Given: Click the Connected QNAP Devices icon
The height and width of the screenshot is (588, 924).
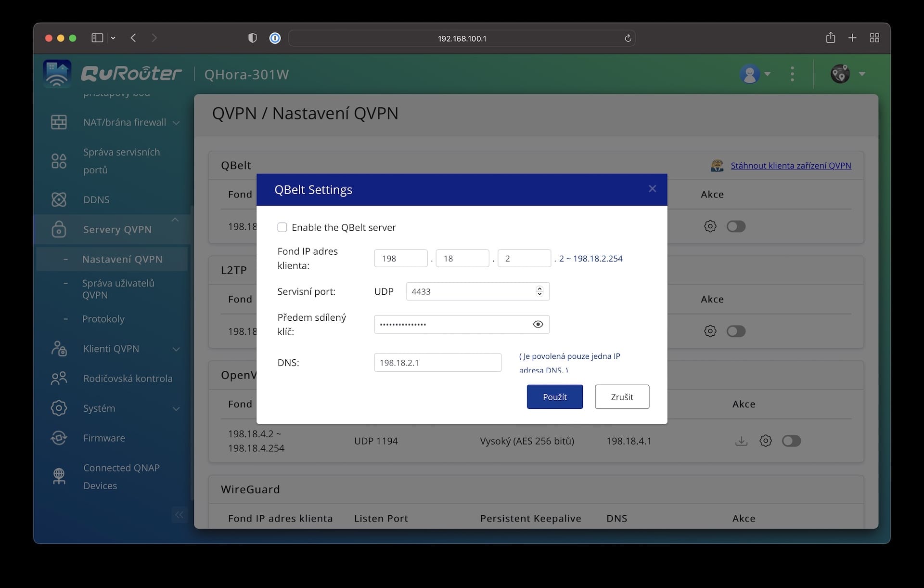Looking at the screenshot, I should click(59, 476).
